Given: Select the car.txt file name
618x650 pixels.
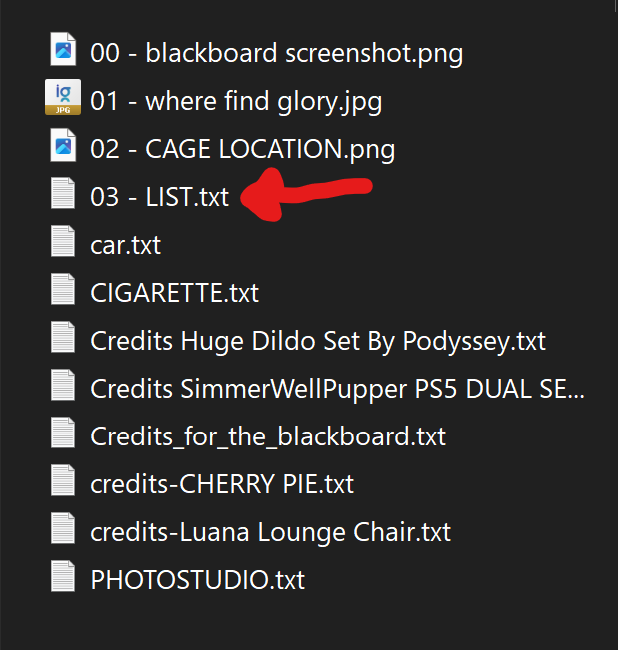Looking at the screenshot, I should click(x=125, y=245).
